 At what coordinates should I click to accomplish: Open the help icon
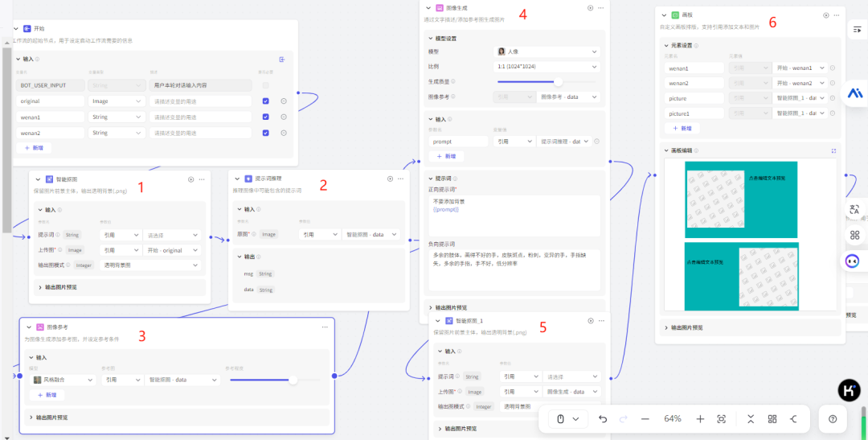click(x=833, y=419)
